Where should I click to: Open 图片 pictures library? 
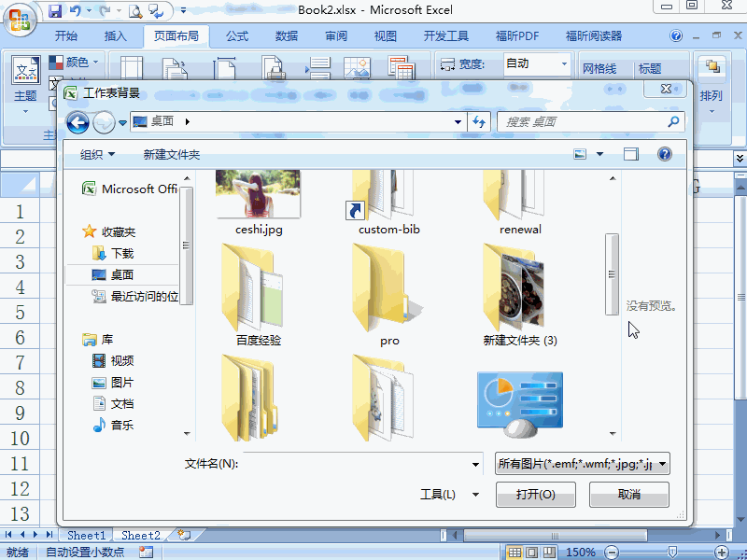[113, 383]
